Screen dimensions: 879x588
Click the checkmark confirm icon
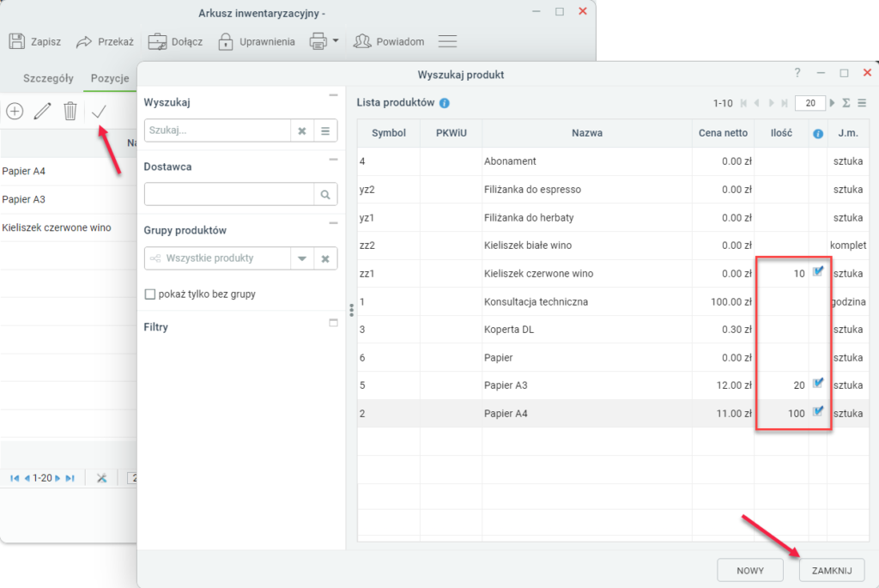[99, 112]
